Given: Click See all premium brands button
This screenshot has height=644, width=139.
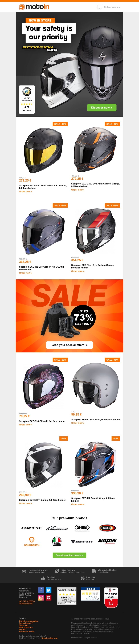Looking at the screenshot, I should click(69, 555).
